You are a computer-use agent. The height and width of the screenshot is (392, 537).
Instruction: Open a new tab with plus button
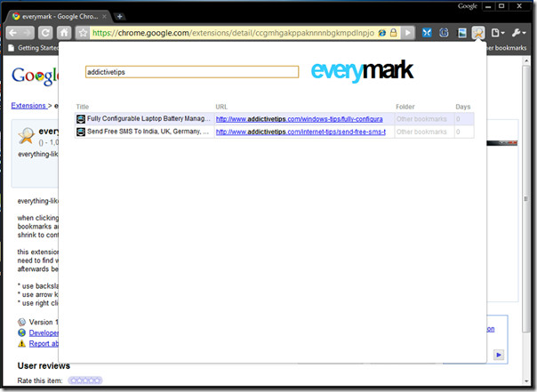coord(119,16)
